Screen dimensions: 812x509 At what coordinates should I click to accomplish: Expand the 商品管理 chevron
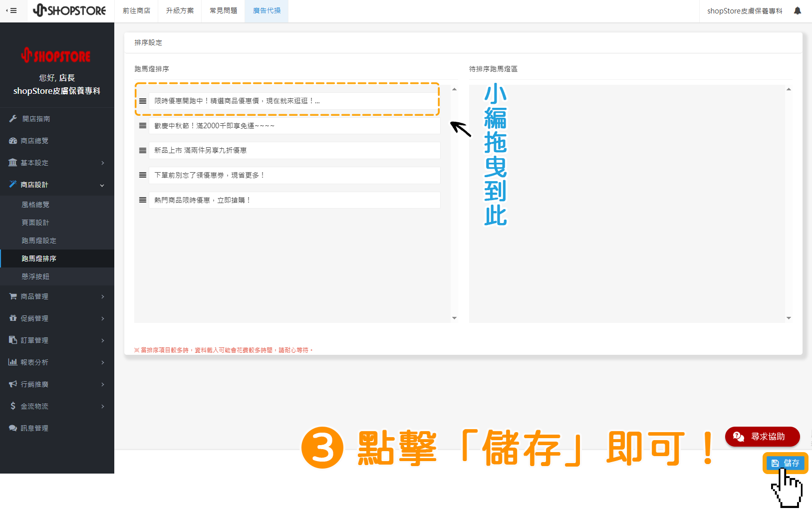pyautogui.click(x=103, y=297)
